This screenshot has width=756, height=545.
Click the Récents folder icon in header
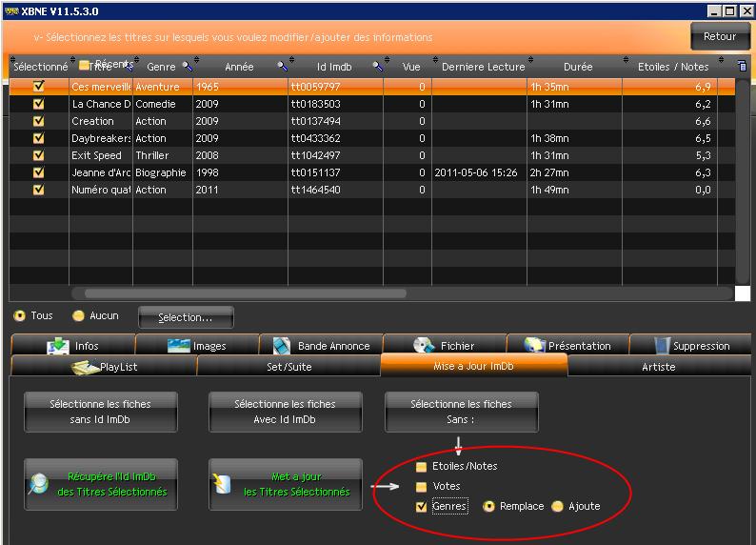[85, 65]
